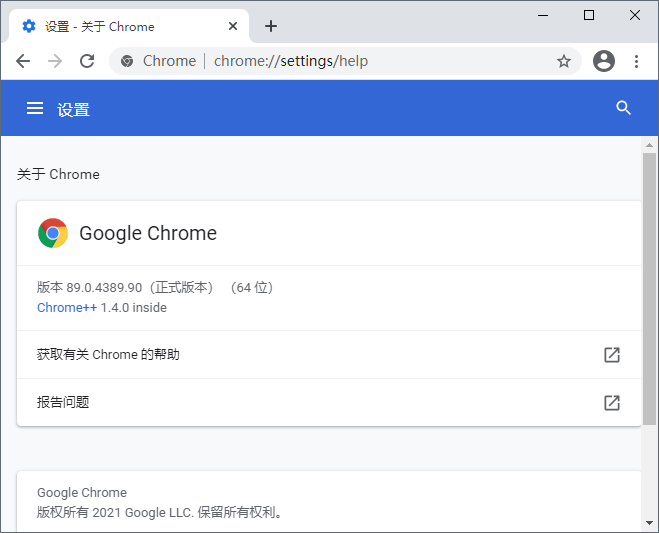Bookmark this page with the star icon
Viewport: 659px width, 533px height.
[x=564, y=61]
